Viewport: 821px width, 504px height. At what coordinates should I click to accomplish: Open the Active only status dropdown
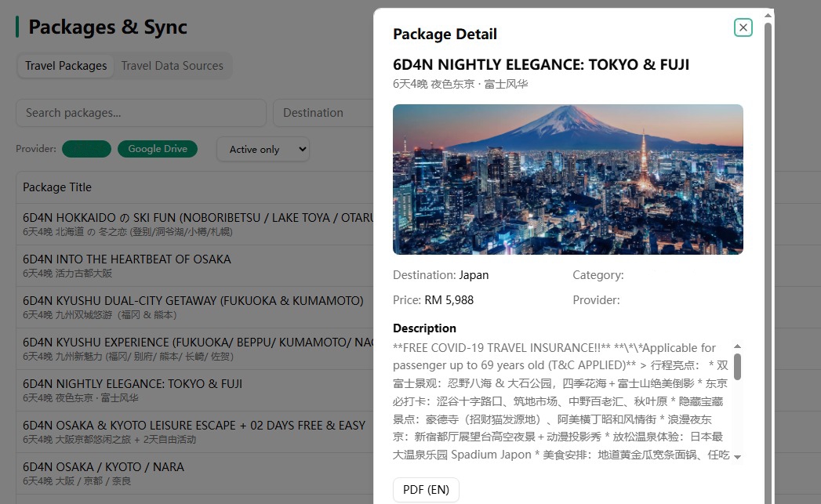tap(263, 149)
